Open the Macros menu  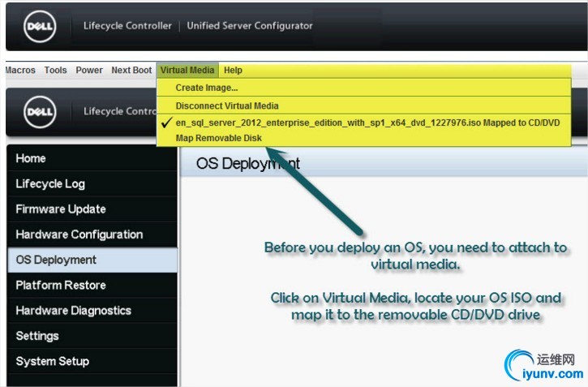(x=20, y=70)
